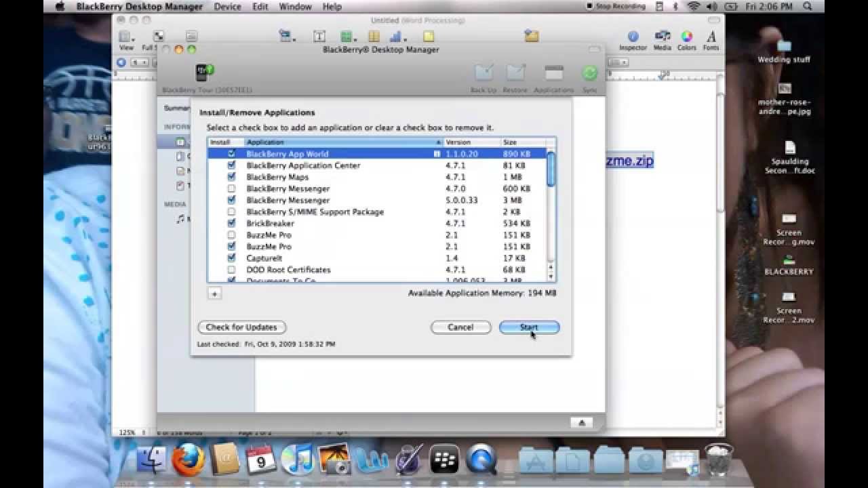Launch Firefox from the Dock
This screenshot has width=868, height=488.
(188, 460)
